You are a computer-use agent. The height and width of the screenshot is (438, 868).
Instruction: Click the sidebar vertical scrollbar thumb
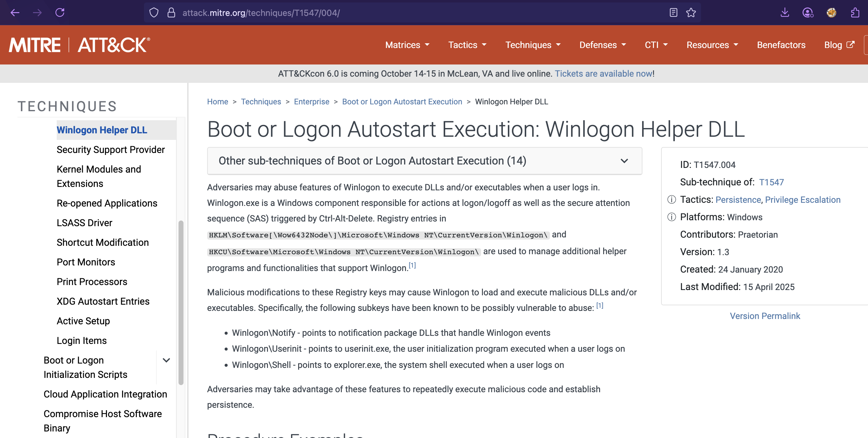click(181, 302)
